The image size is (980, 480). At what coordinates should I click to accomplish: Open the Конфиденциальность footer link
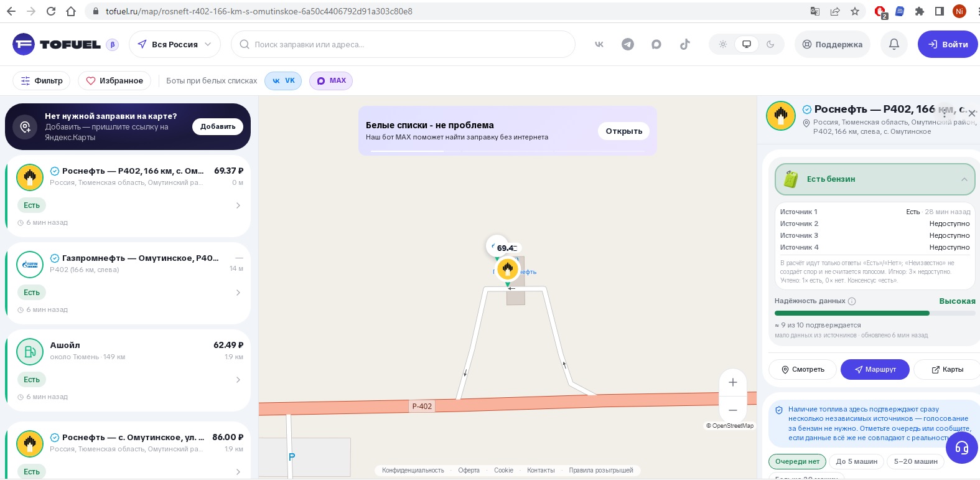(x=413, y=470)
